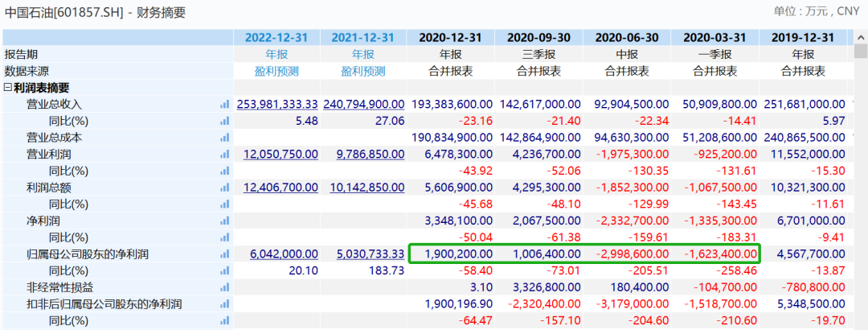Viewport: 868px width, 330px height.
Task: Open chart icon for 非经常性损益 row
Action: (224, 287)
